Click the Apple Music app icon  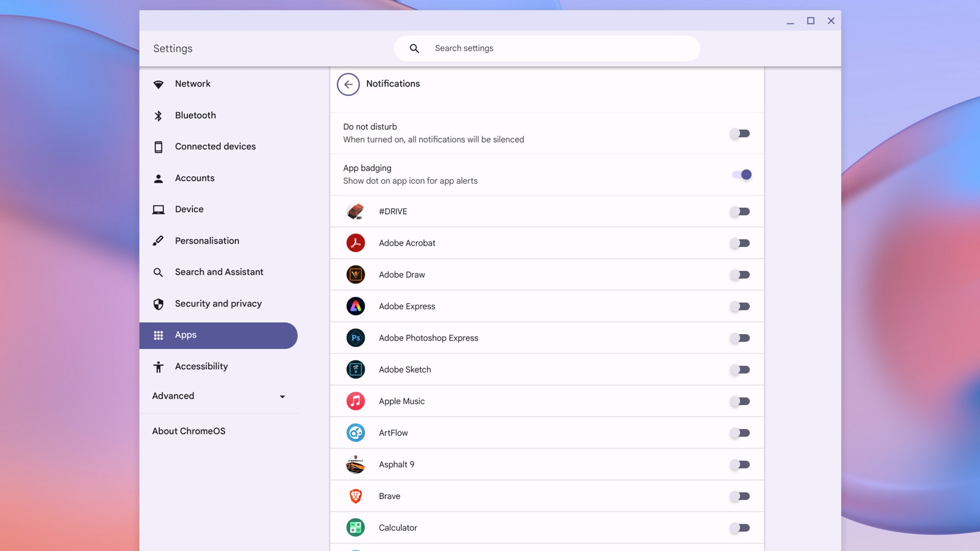click(x=355, y=401)
